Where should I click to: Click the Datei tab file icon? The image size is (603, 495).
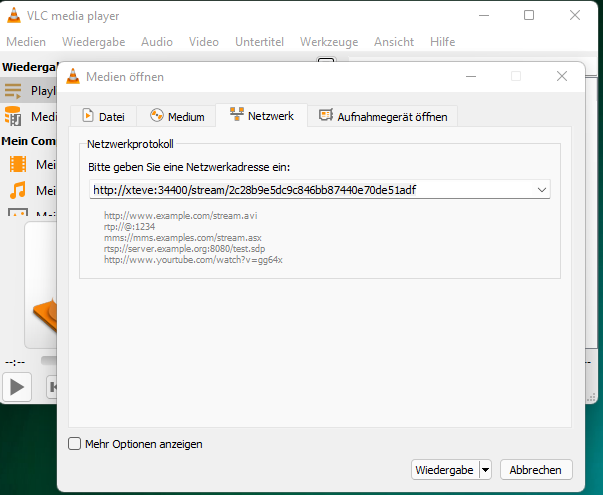click(88, 115)
